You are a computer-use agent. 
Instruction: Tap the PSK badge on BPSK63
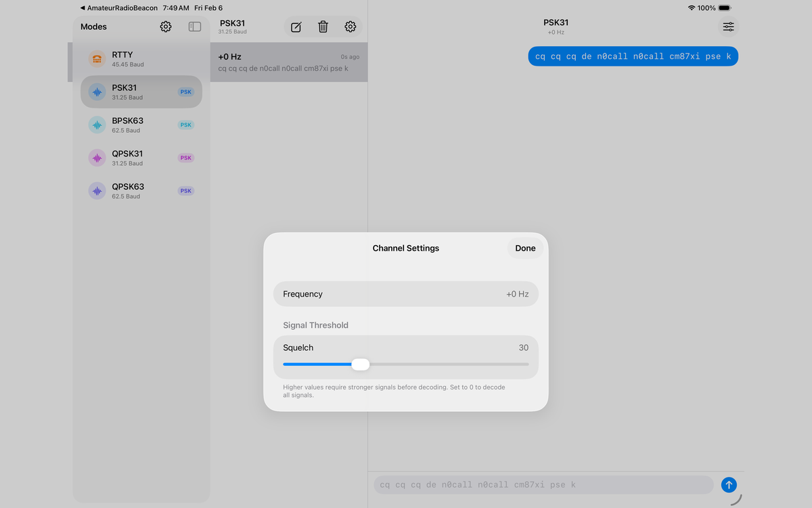tap(185, 125)
